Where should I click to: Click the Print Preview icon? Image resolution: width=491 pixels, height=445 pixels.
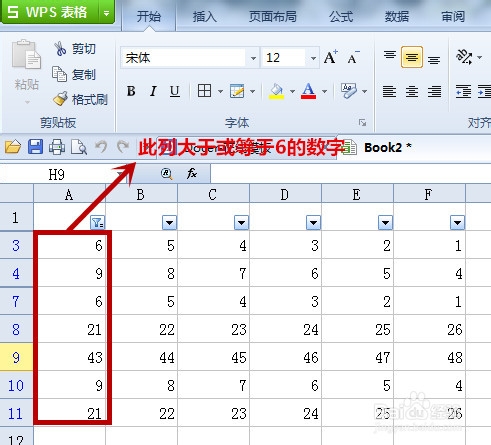click(x=79, y=147)
